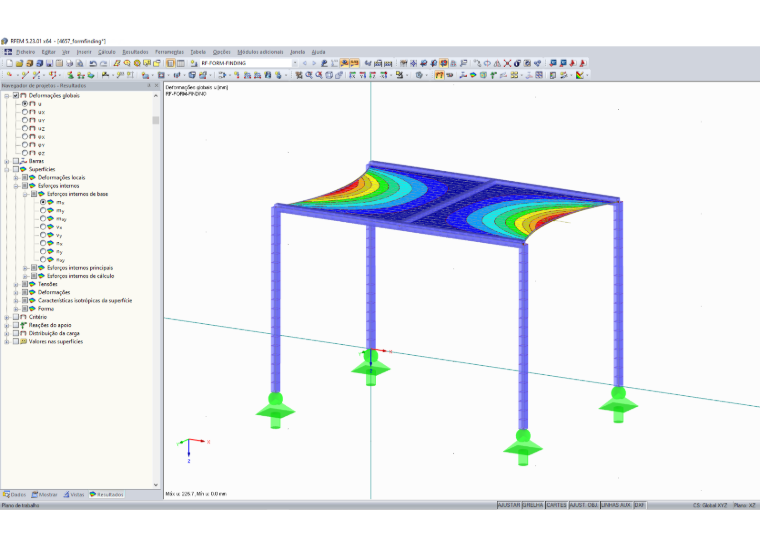Toggle the Barras checkbox

tap(16, 161)
